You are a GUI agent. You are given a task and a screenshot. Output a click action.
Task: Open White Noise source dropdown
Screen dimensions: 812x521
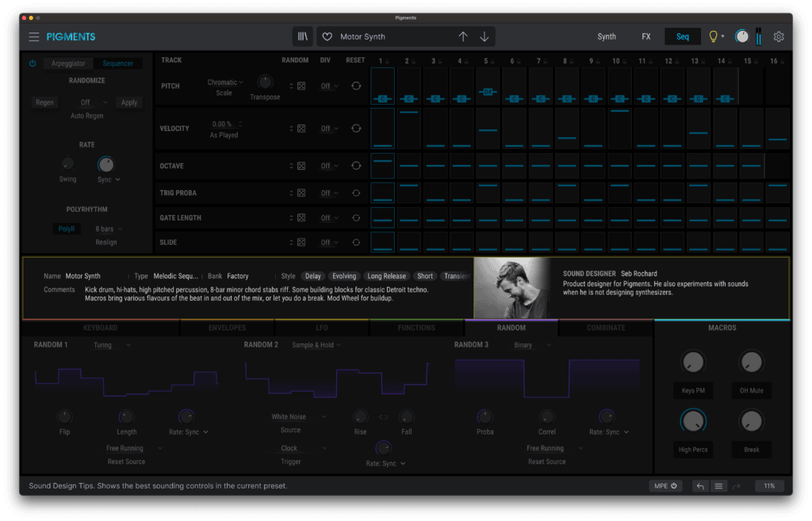[299, 417]
